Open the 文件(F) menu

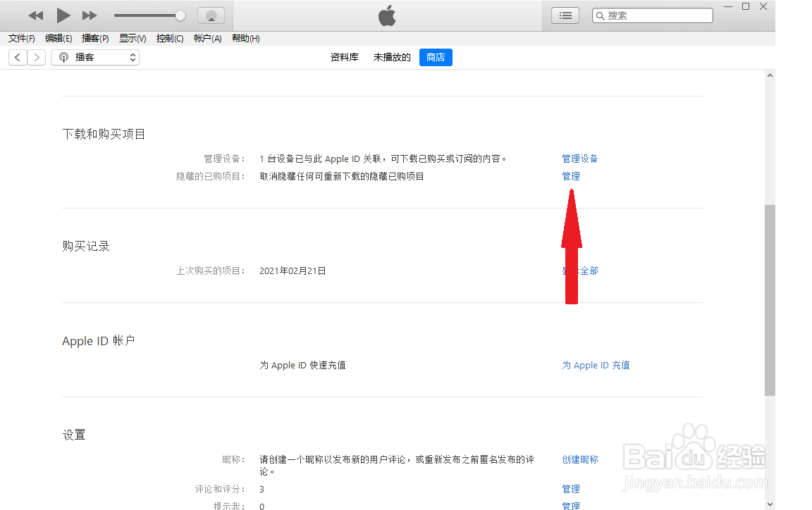22,38
